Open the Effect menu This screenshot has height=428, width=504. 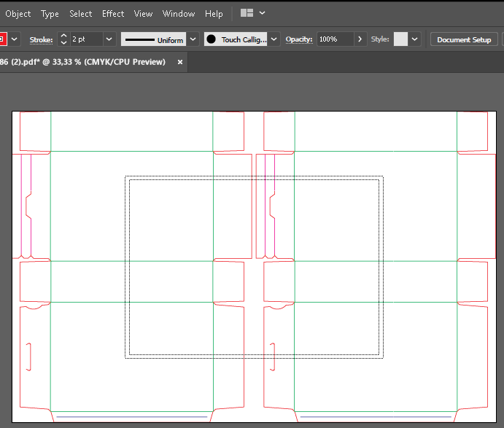pos(113,13)
